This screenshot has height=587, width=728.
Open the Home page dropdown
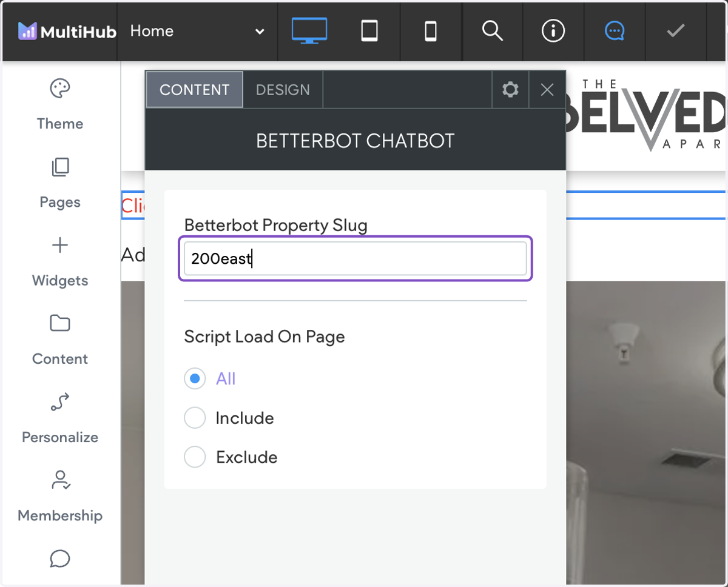tap(197, 32)
